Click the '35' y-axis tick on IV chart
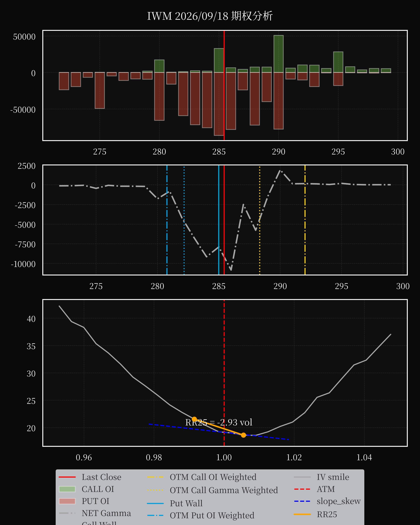This screenshot has height=525, width=420. point(31,346)
